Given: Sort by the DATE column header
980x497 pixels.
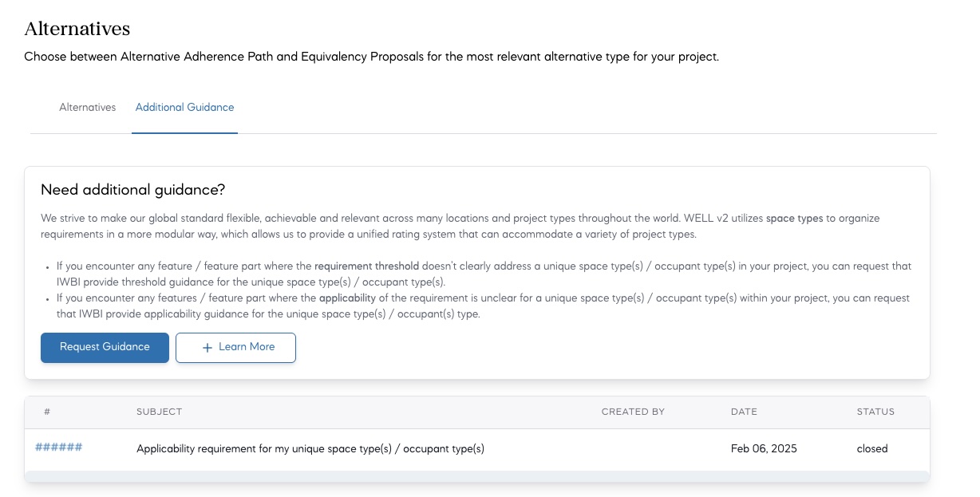Looking at the screenshot, I should click(x=744, y=412).
